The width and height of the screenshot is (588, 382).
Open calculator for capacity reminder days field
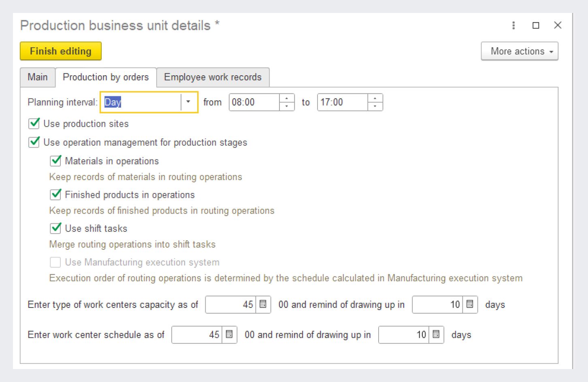470,304
